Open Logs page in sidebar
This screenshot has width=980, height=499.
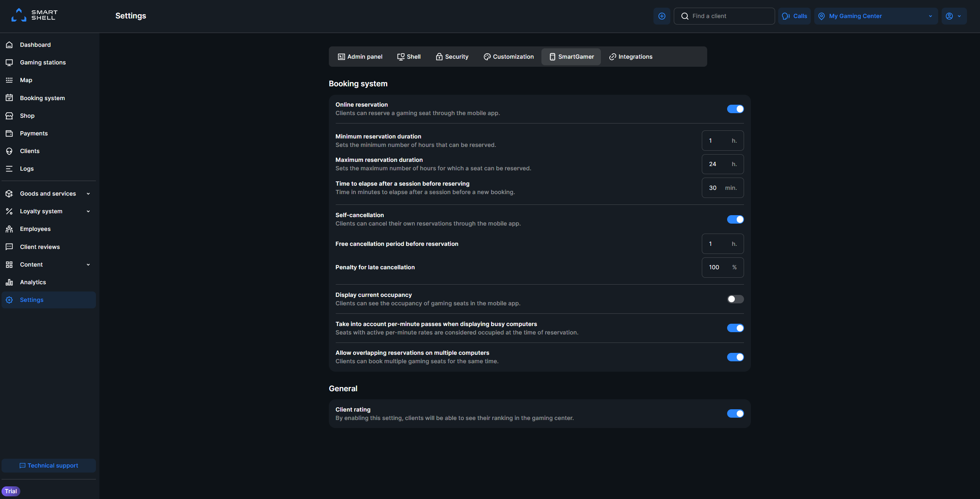(49, 169)
